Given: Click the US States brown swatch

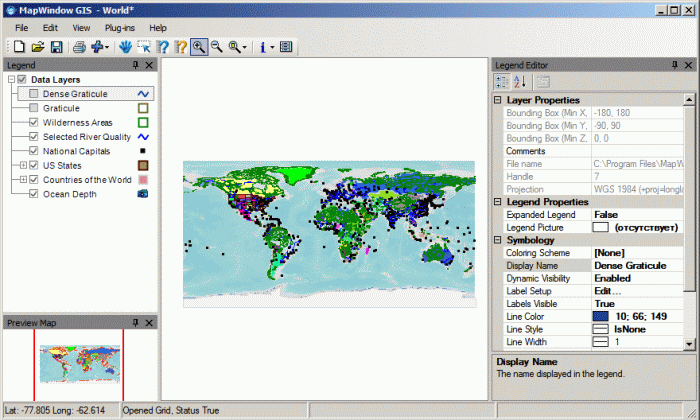Looking at the screenshot, I should coord(143,165).
